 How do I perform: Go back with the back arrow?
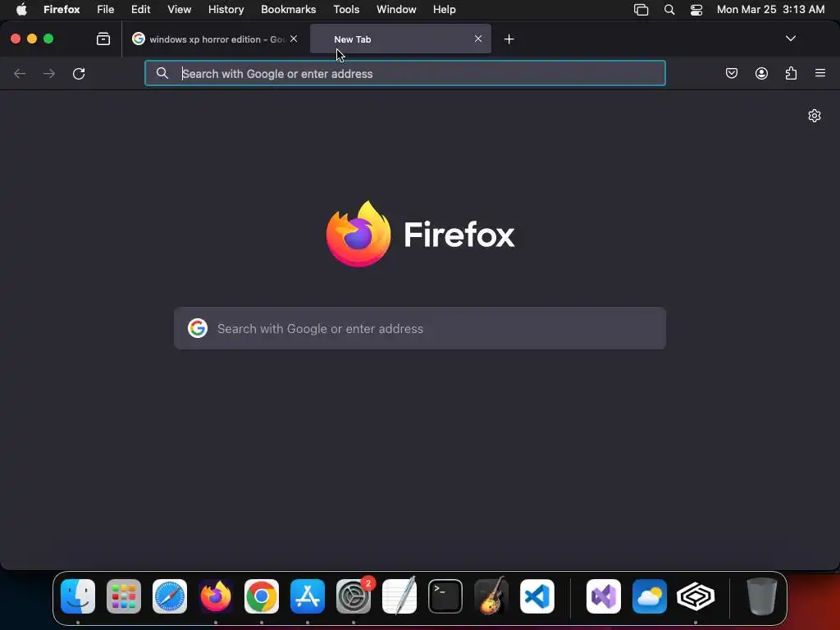tap(20, 73)
